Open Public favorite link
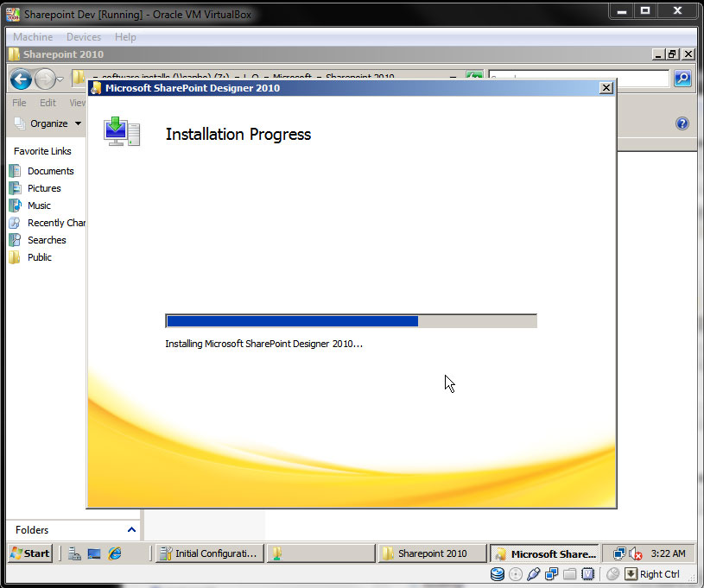704x588 pixels. click(x=40, y=257)
